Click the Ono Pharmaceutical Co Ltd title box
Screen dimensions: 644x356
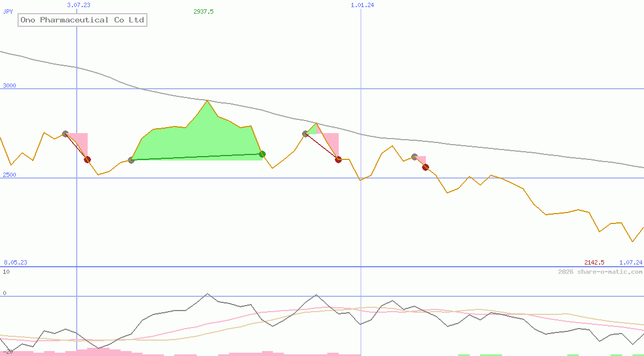[82, 20]
